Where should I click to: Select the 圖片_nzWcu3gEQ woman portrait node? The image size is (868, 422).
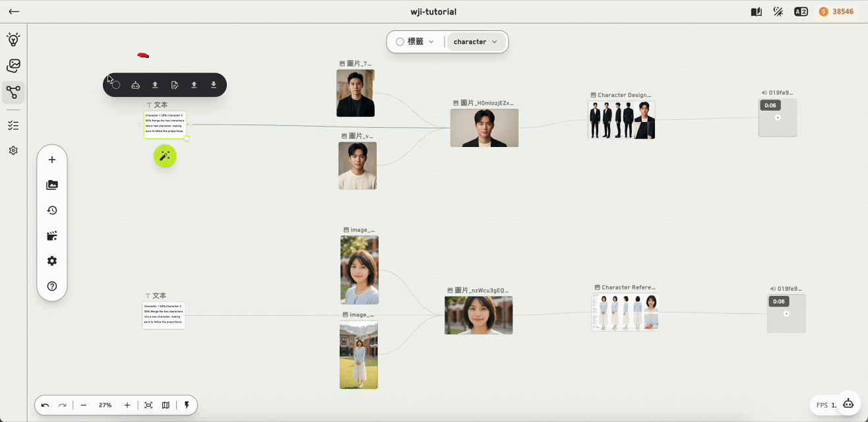click(479, 315)
